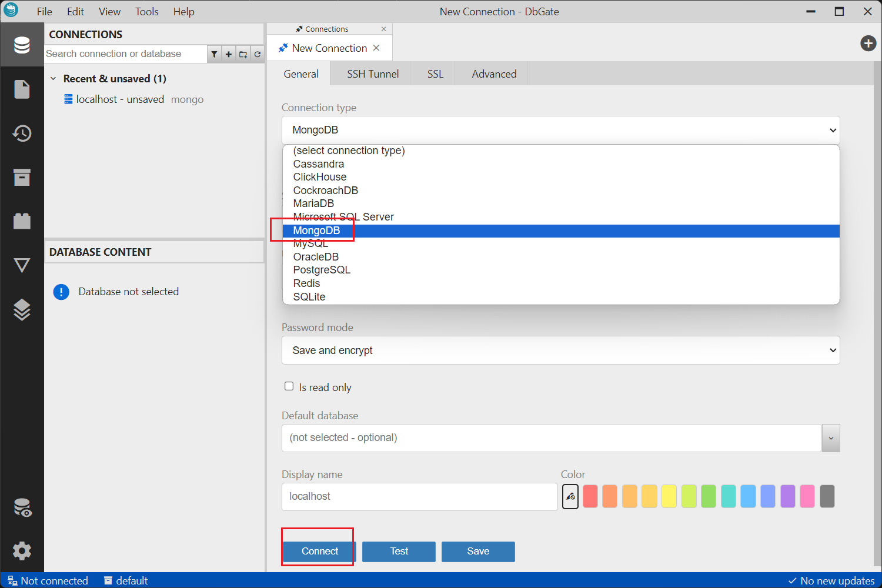Click the Connect button

coord(319,552)
